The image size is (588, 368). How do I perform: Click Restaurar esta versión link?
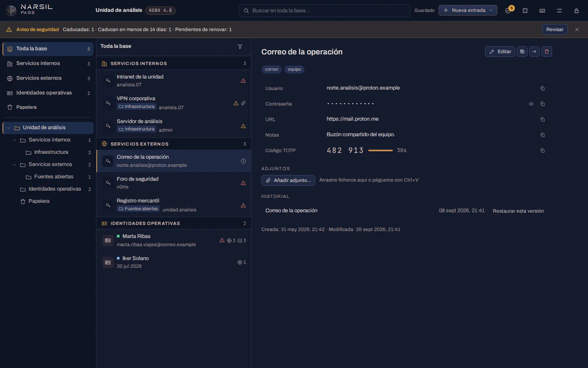coord(518,211)
